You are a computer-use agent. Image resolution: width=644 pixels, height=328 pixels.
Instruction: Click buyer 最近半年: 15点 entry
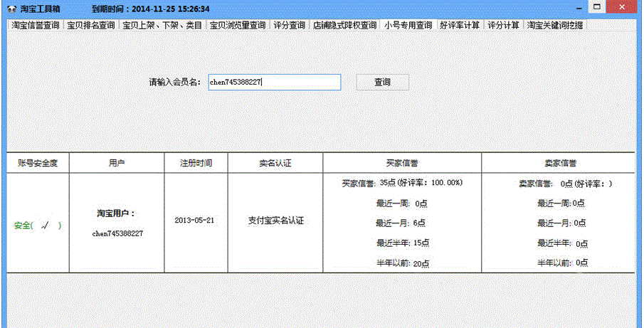(x=402, y=243)
